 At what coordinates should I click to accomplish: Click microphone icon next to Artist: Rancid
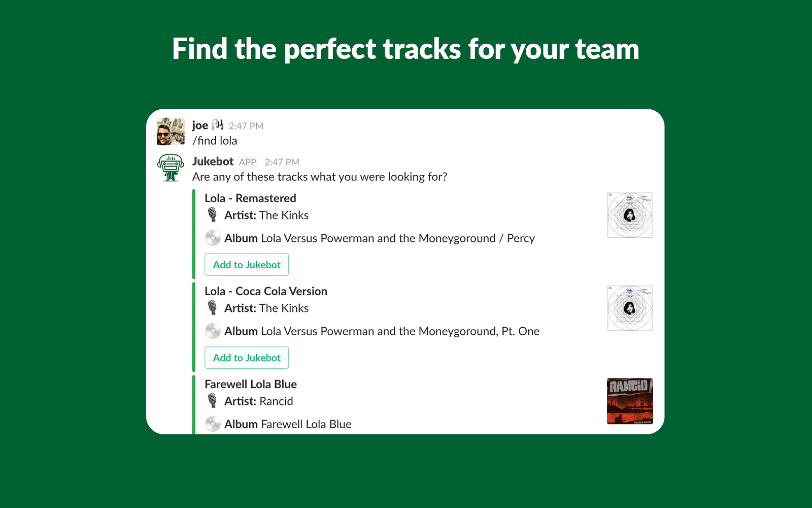213,401
